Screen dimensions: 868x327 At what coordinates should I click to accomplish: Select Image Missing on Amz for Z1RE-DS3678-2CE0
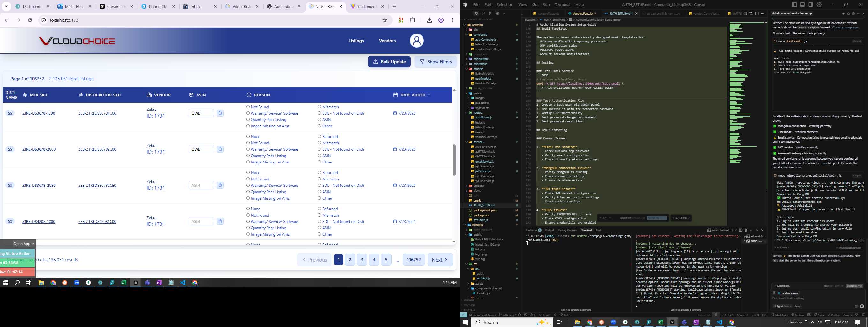coord(248,198)
